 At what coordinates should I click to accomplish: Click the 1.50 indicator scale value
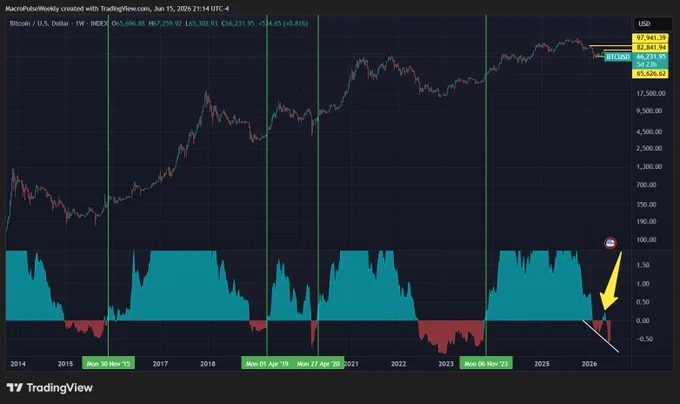(x=643, y=265)
